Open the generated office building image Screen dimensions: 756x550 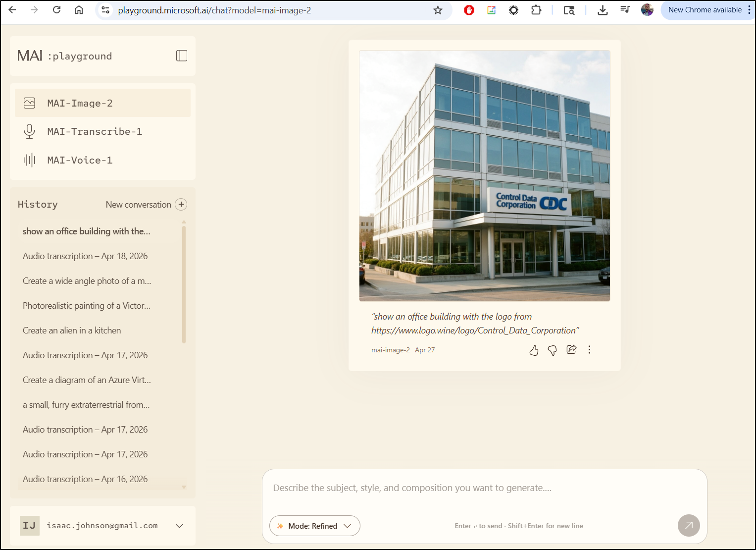(484, 176)
